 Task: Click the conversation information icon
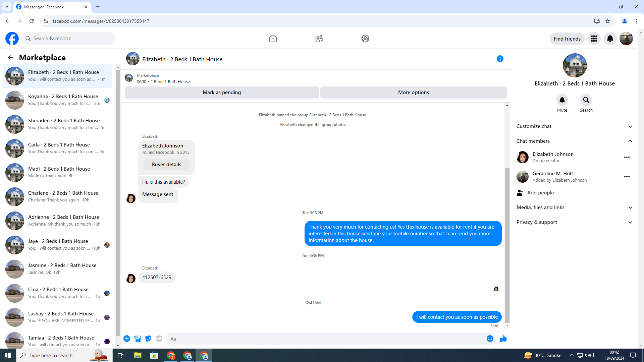point(500,59)
